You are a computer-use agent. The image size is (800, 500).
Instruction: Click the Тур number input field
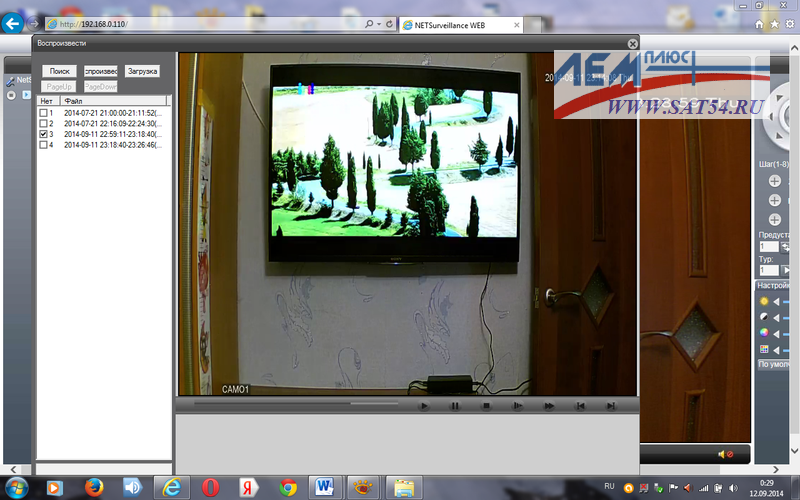tap(768, 270)
